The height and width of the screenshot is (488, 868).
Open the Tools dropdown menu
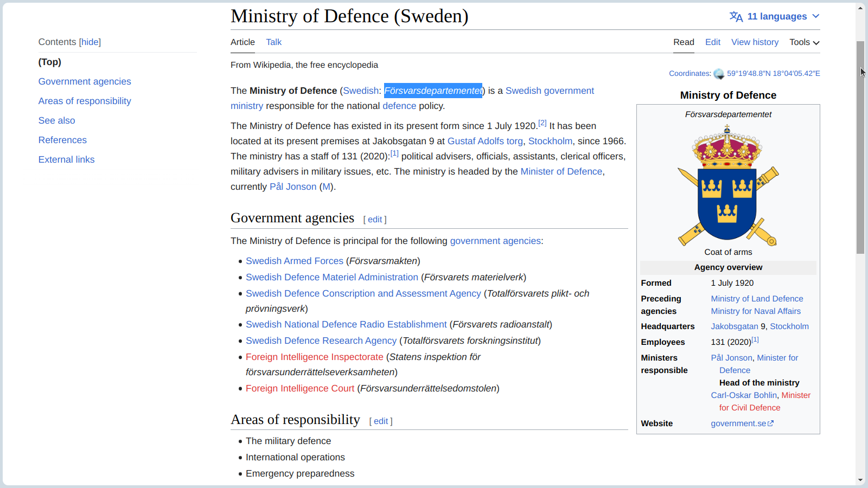(804, 42)
